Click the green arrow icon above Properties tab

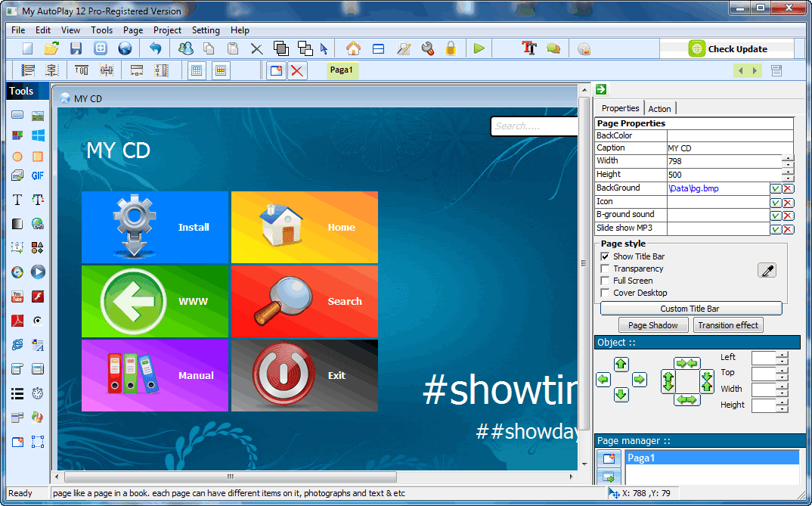tap(601, 89)
